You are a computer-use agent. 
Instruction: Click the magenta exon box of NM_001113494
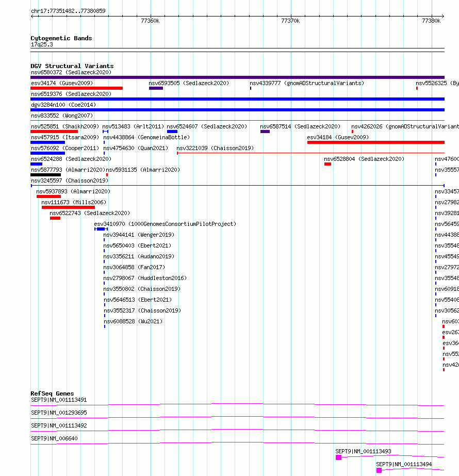coord(379,470)
